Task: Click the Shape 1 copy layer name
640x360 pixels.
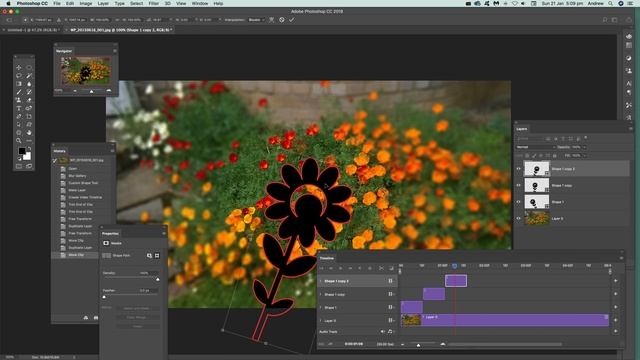Action: click(x=562, y=185)
